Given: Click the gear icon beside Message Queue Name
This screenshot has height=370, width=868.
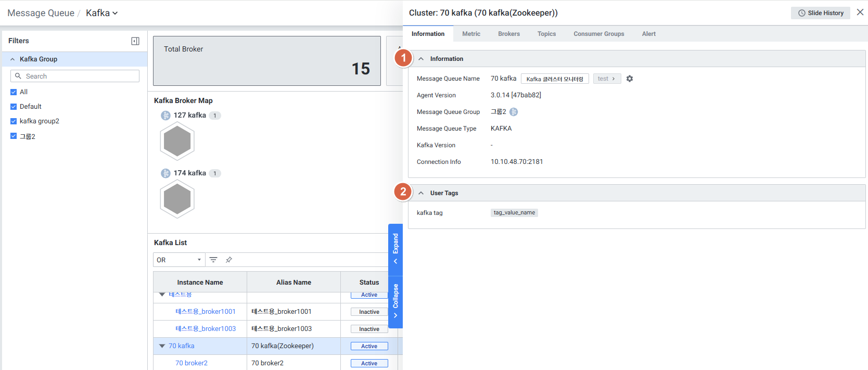Looking at the screenshot, I should coord(630,79).
